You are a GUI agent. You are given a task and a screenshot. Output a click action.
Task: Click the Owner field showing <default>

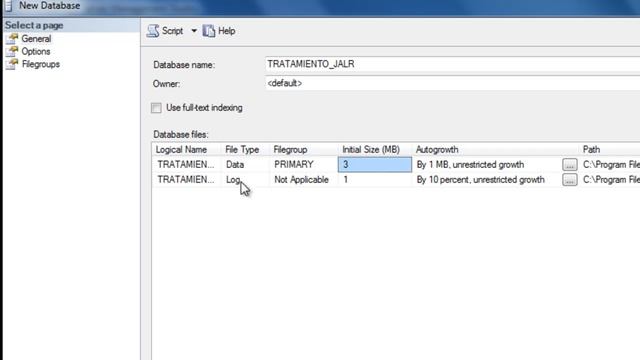[452, 83]
